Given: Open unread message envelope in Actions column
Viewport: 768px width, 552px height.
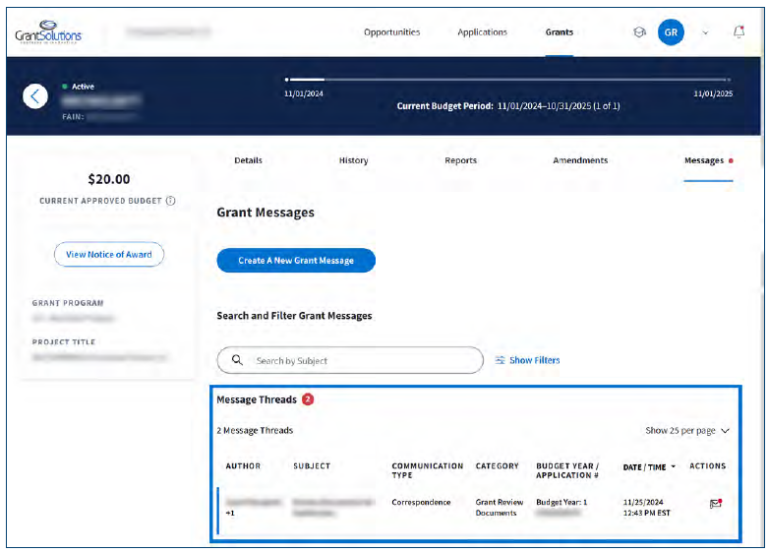Looking at the screenshot, I should (x=715, y=503).
